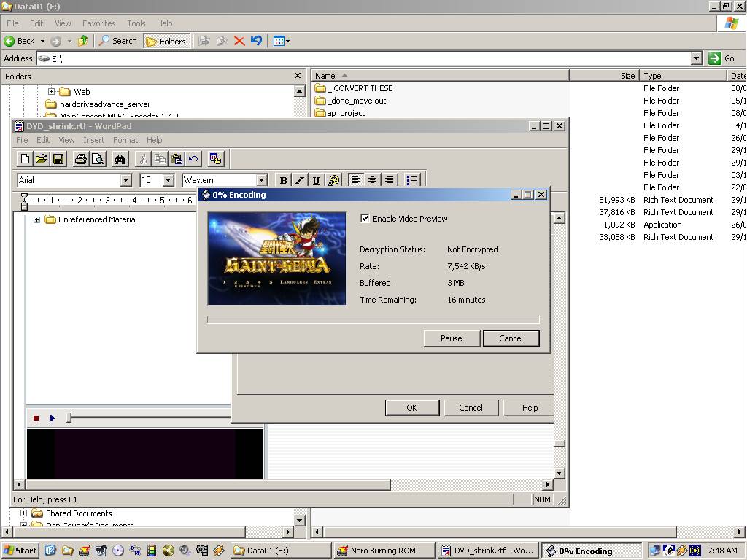The image size is (747, 560).
Task: Click the Date/Time insert icon in WordPad
Action: click(x=215, y=158)
